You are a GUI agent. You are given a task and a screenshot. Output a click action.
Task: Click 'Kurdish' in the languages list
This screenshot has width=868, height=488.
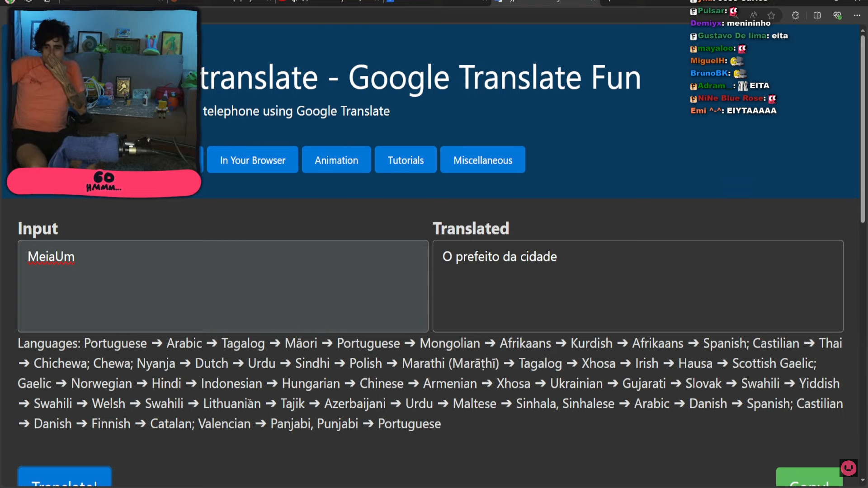pyautogui.click(x=591, y=343)
